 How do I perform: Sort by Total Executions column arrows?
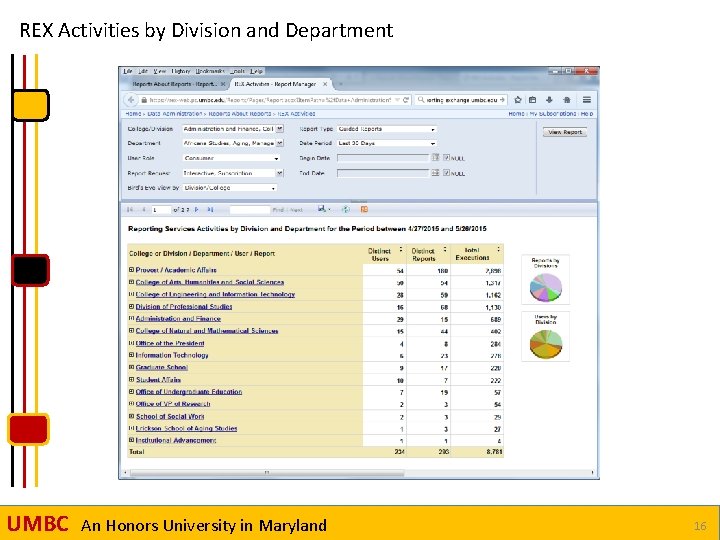click(499, 249)
